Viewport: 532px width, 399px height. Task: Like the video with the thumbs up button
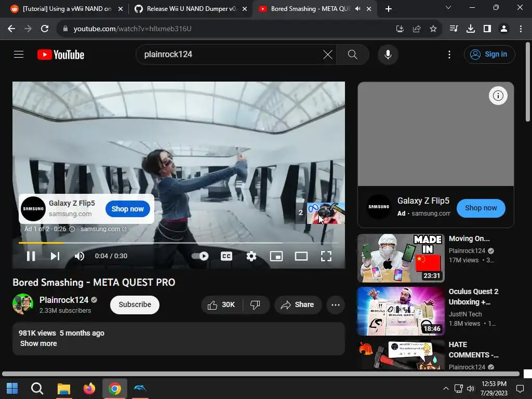click(222, 304)
